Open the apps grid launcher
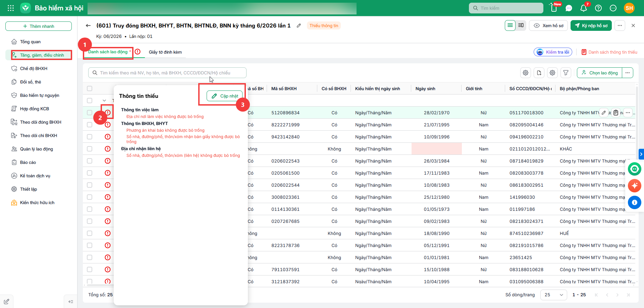The height and width of the screenshot is (308, 644). coord(11,8)
